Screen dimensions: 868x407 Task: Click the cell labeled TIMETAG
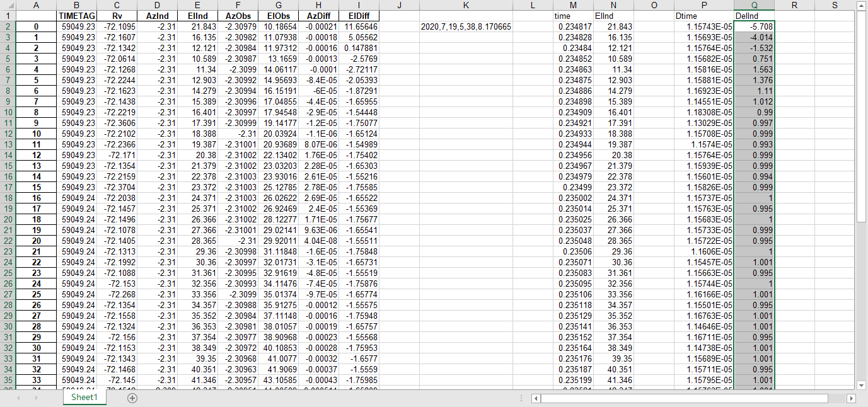pos(76,16)
